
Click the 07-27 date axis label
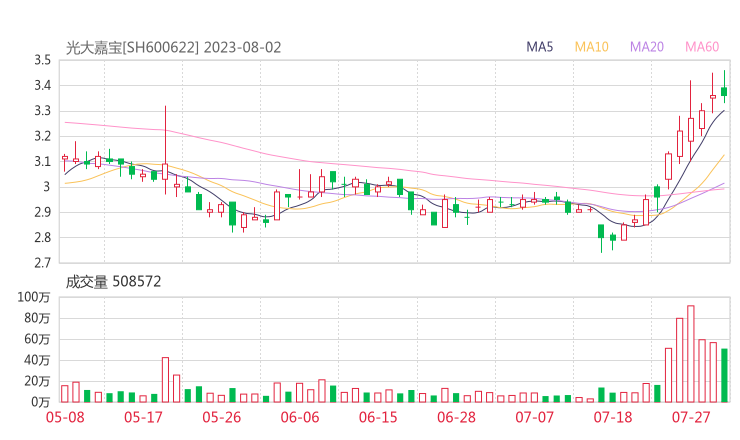[x=691, y=417]
